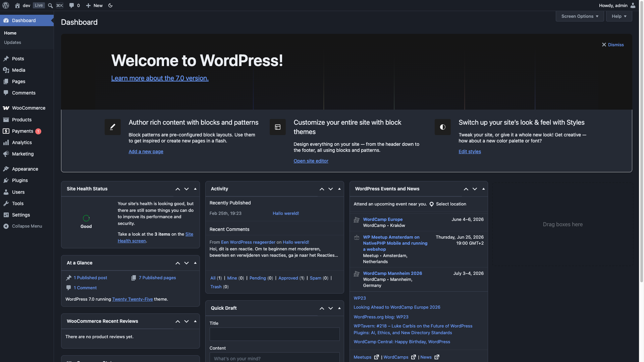
Task: Click 'Edit styles' link
Action: (470, 152)
